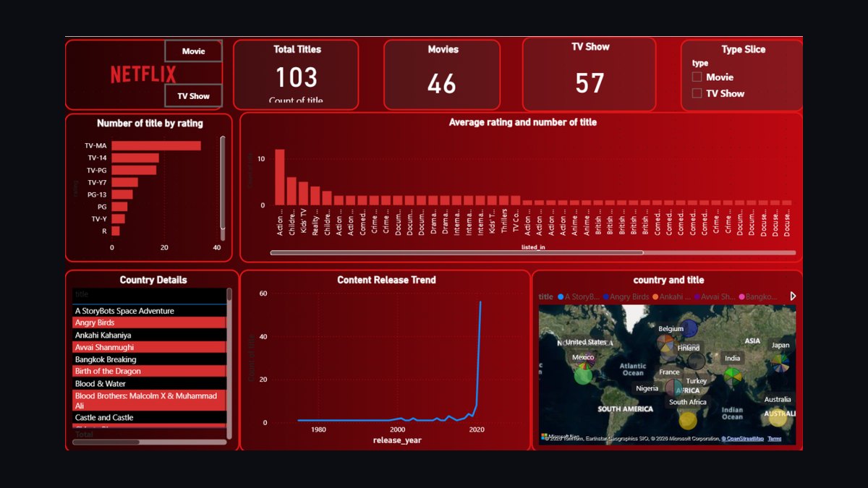Click the vertical scrollbar of the rating chart

click(x=223, y=188)
